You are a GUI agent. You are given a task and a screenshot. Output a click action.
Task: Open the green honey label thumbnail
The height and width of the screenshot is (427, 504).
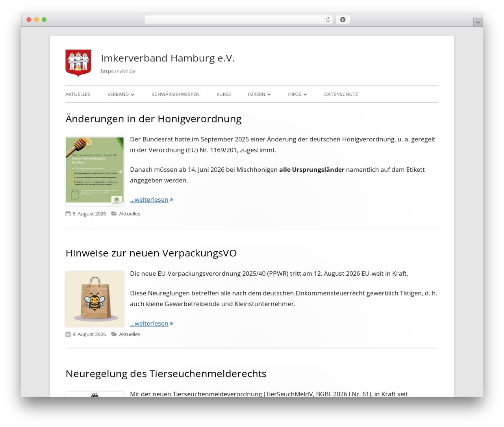click(94, 171)
